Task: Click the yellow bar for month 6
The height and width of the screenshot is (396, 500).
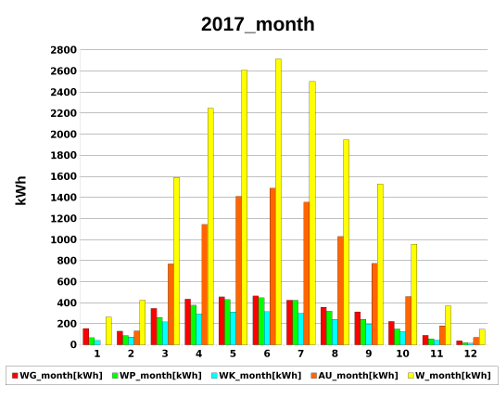Action: click(x=278, y=202)
